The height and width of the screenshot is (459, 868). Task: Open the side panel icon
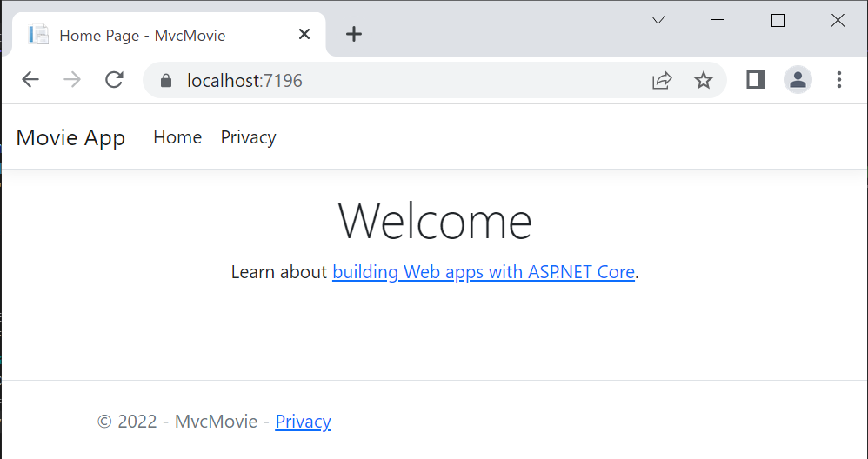tap(756, 80)
